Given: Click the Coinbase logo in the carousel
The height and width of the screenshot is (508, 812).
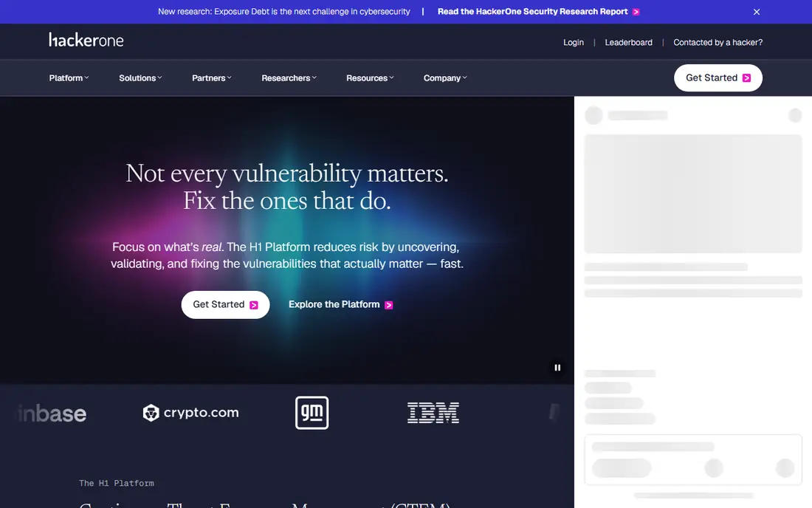Looking at the screenshot, I should pyautogui.click(x=52, y=413).
